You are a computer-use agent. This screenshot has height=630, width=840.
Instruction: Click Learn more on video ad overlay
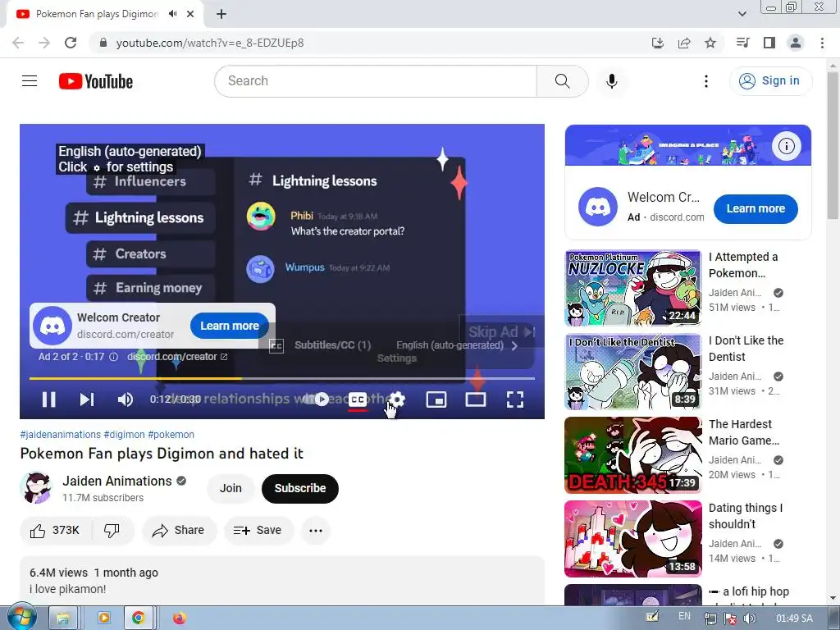[230, 326]
